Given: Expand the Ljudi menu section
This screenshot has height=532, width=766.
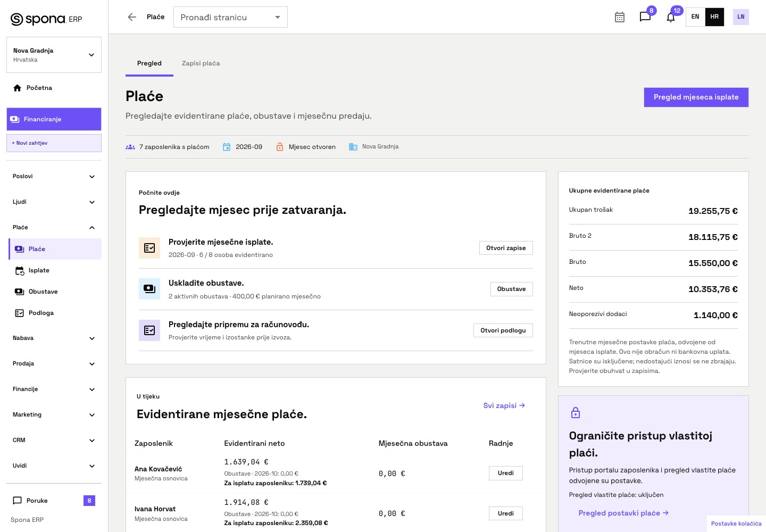Looking at the screenshot, I should (x=54, y=202).
